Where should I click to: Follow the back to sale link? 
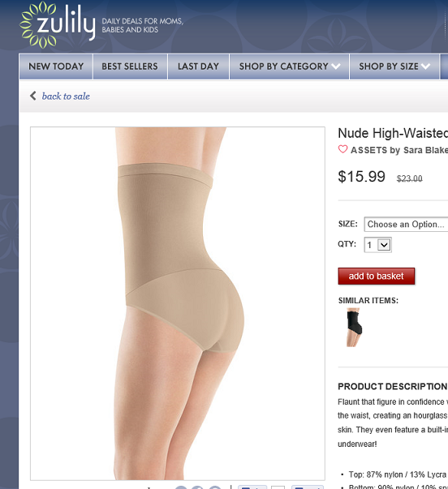[x=66, y=96]
